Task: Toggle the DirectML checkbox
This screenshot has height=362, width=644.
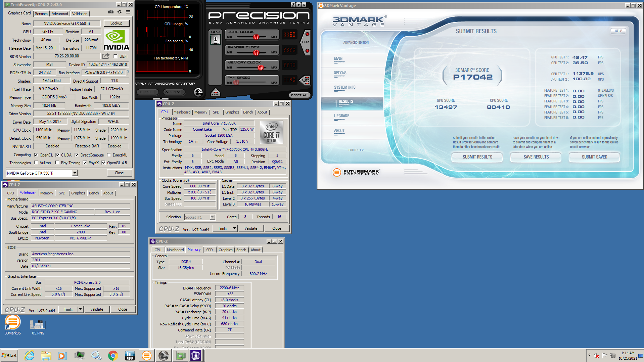Action: pos(109,155)
